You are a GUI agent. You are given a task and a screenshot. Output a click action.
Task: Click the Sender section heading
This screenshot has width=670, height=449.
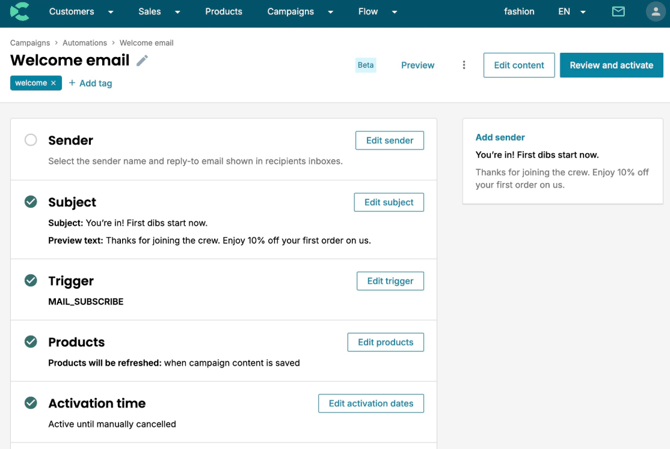click(71, 140)
